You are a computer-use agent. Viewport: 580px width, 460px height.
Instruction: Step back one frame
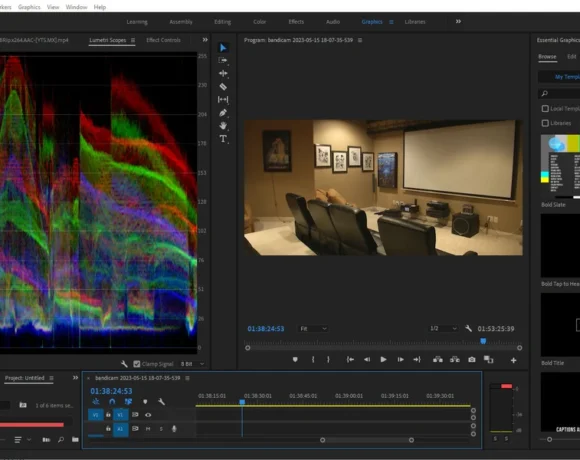[367, 359]
